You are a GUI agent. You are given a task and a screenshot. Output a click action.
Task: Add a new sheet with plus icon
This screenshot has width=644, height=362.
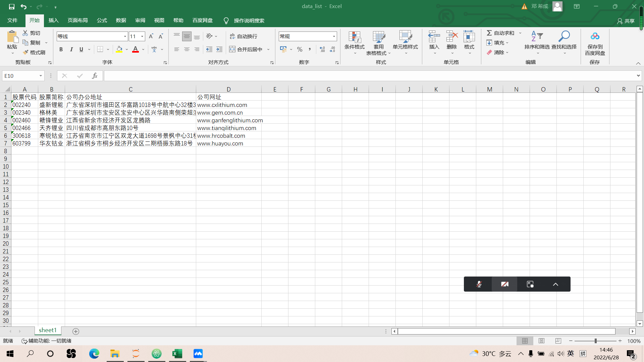pyautogui.click(x=76, y=331)
